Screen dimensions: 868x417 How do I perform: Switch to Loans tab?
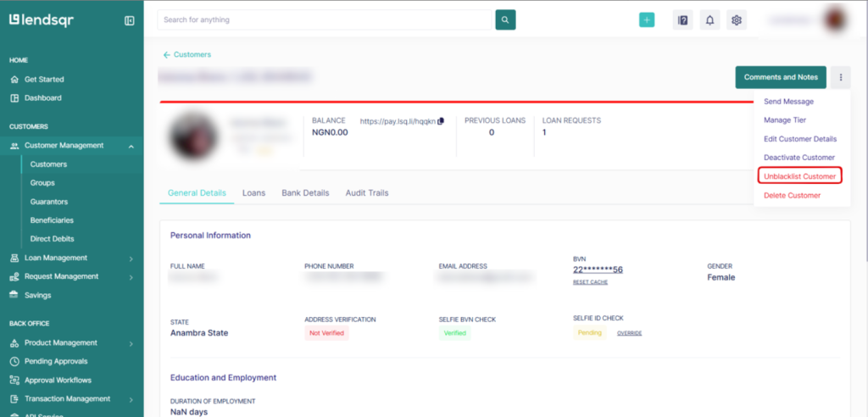(253, 193)
